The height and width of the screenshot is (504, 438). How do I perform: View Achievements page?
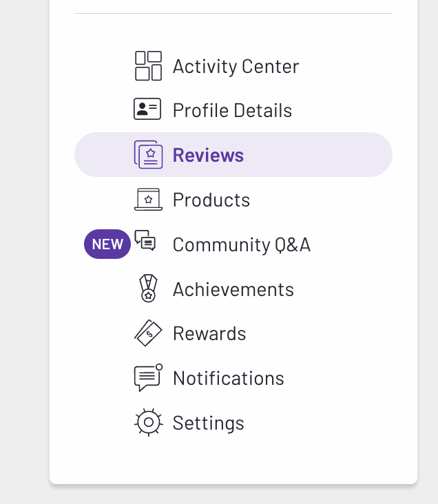click(x=233, y=289)
